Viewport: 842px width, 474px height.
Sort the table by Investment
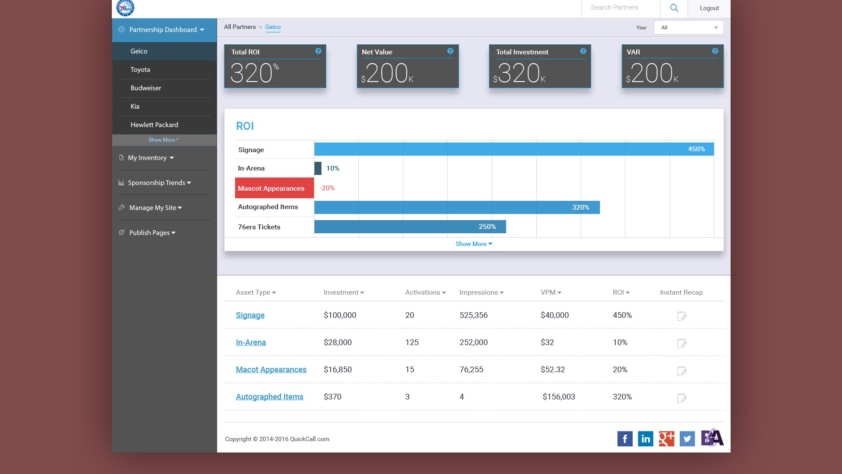click(x=344, y=293)
